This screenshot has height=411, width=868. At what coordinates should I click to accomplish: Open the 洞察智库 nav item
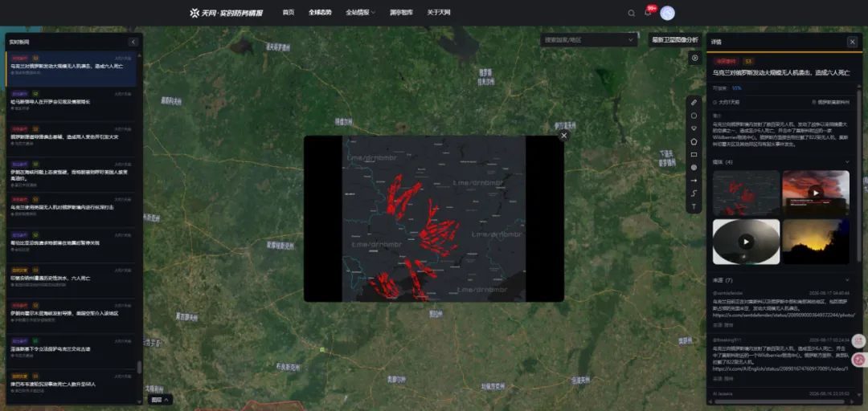[x=401, y=12]
